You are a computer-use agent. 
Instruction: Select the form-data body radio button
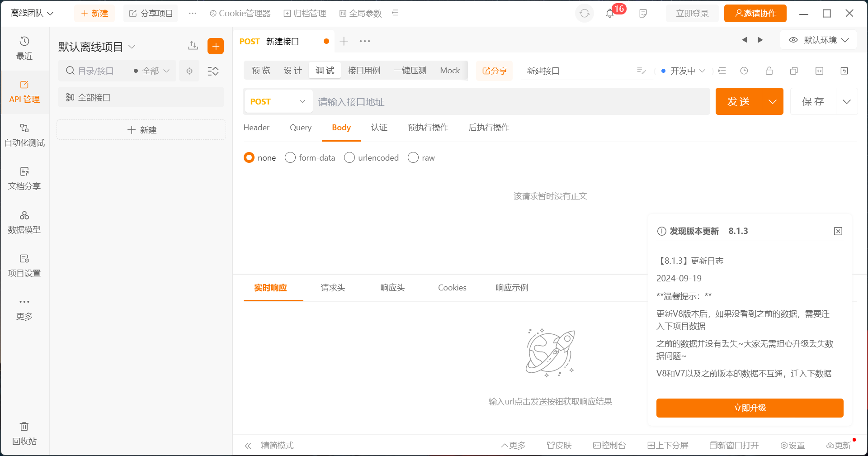pos(290,158)
